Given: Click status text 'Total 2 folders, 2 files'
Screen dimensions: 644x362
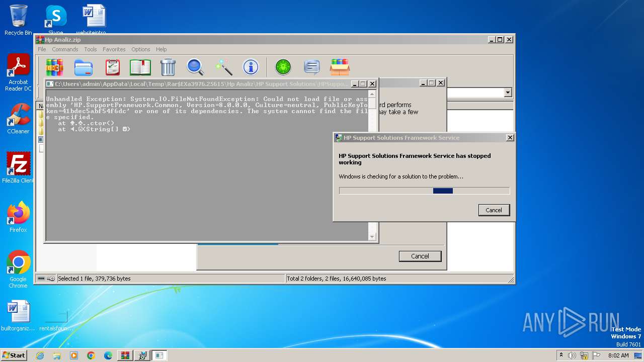Looking at the screenshot, I should pos(337,279).
